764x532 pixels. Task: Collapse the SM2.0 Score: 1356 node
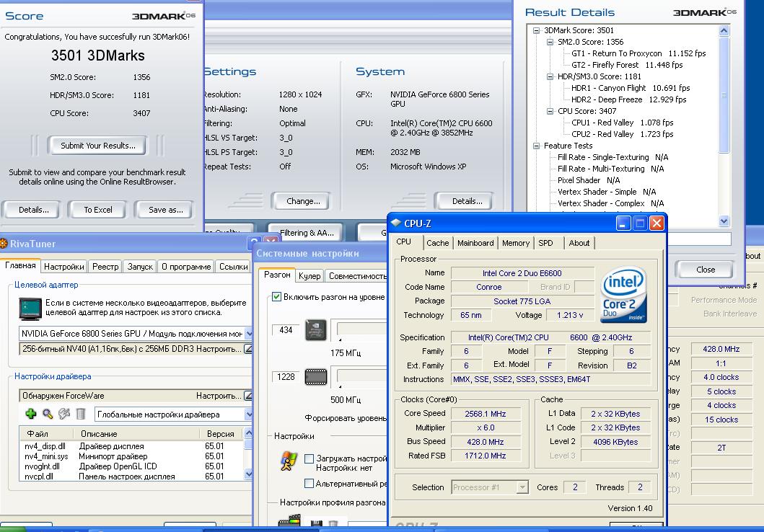(550, 42)
